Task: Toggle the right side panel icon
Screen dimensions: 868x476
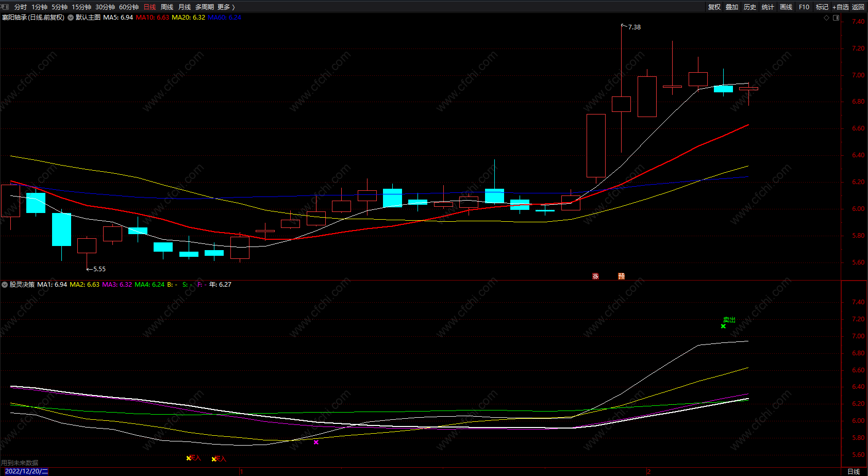Action: tap(836, 18)
